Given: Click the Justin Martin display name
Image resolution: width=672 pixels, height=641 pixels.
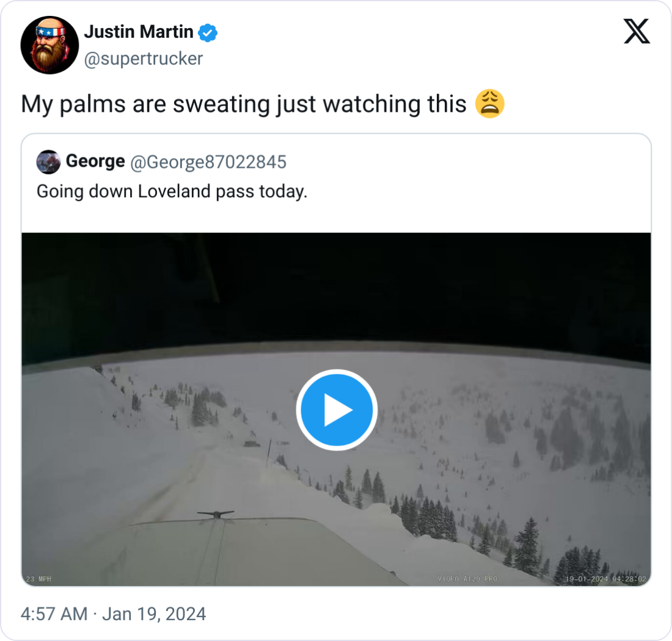Looking at the screenshot, I should [139, 32].
